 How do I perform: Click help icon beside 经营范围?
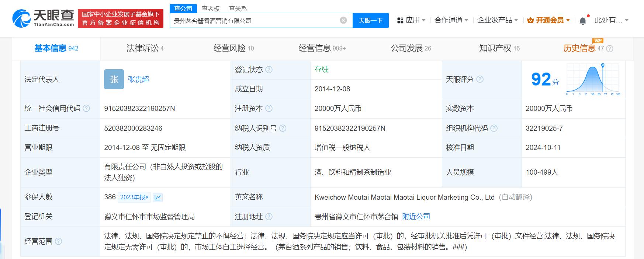[x=58, y=241]
